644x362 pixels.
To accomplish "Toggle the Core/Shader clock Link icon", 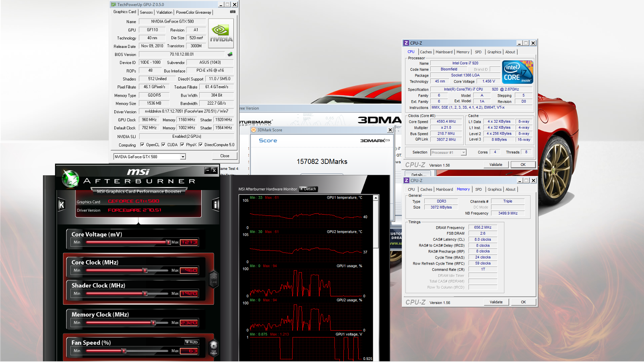I will tap(213, 279).
